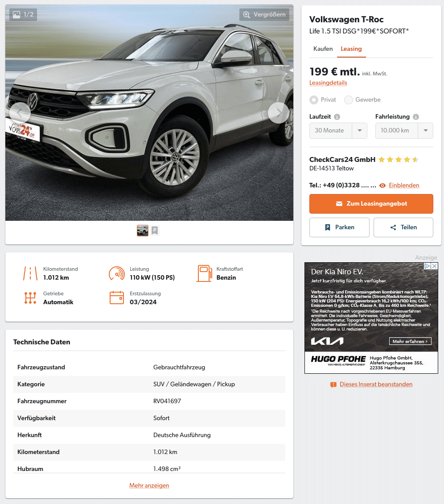Open the AdChoices icon on the ad

pyautogui.click(x=428, y=266)
